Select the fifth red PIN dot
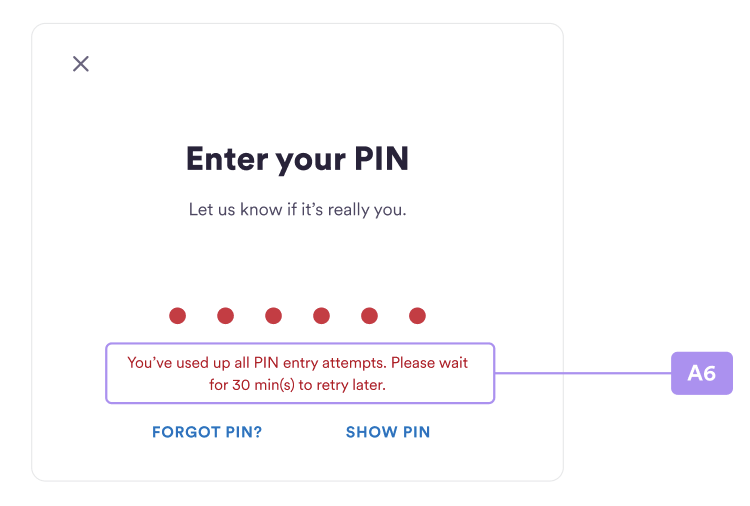The width and height of the screenshot is (750, 506). pyautogui.click(x=369, y=316)
